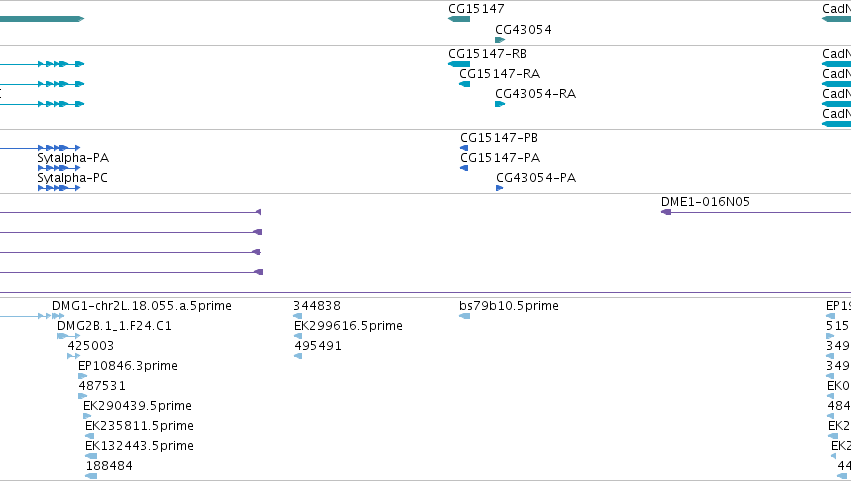Select the EP10846.3prime feature marker

click(x=82, y=376)
